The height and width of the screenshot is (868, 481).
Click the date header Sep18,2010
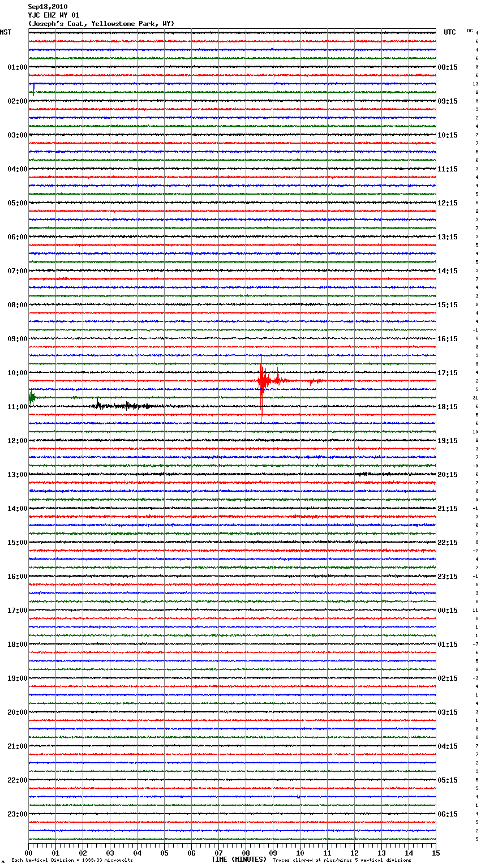[x=48, y=7]
